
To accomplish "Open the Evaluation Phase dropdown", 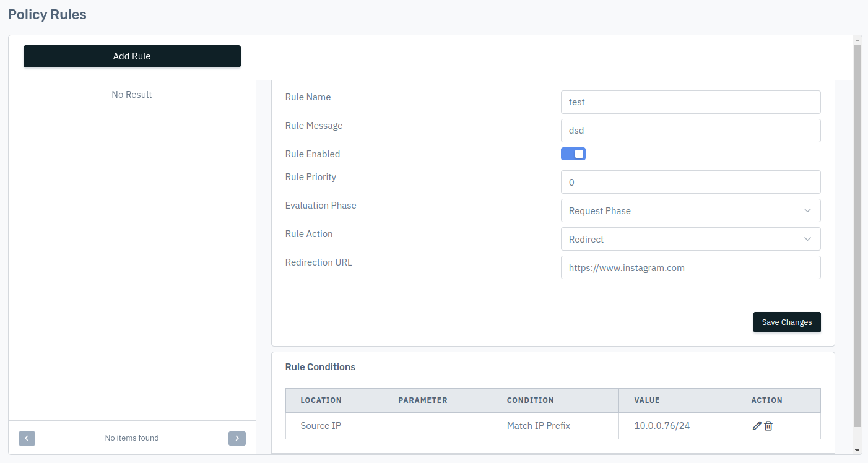I will point(691,210).
